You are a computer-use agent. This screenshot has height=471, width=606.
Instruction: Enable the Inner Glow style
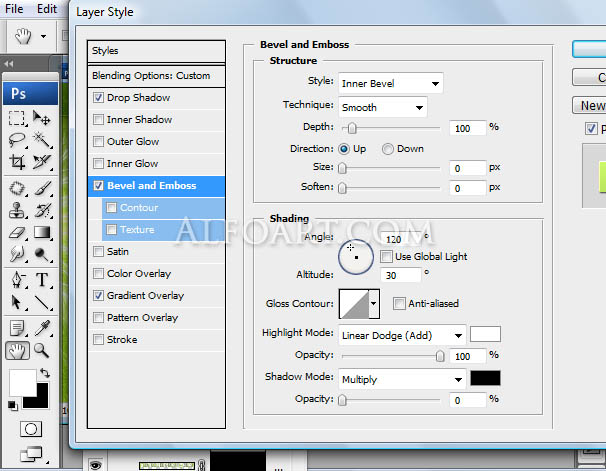pos(98,164)
